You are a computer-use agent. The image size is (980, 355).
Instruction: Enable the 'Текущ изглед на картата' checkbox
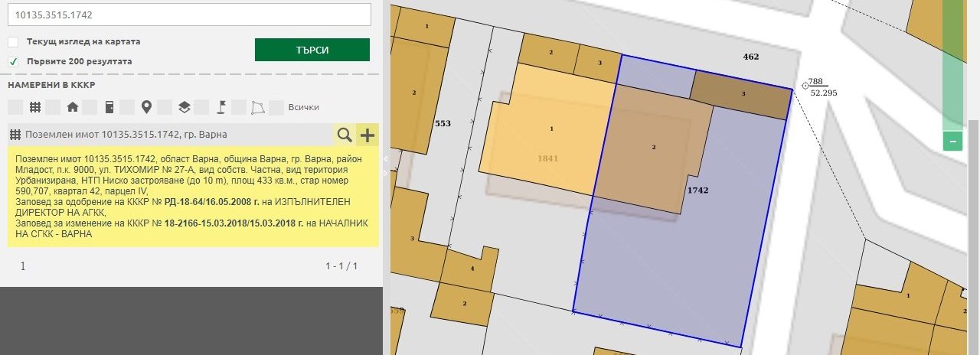(x=13, y=41)
